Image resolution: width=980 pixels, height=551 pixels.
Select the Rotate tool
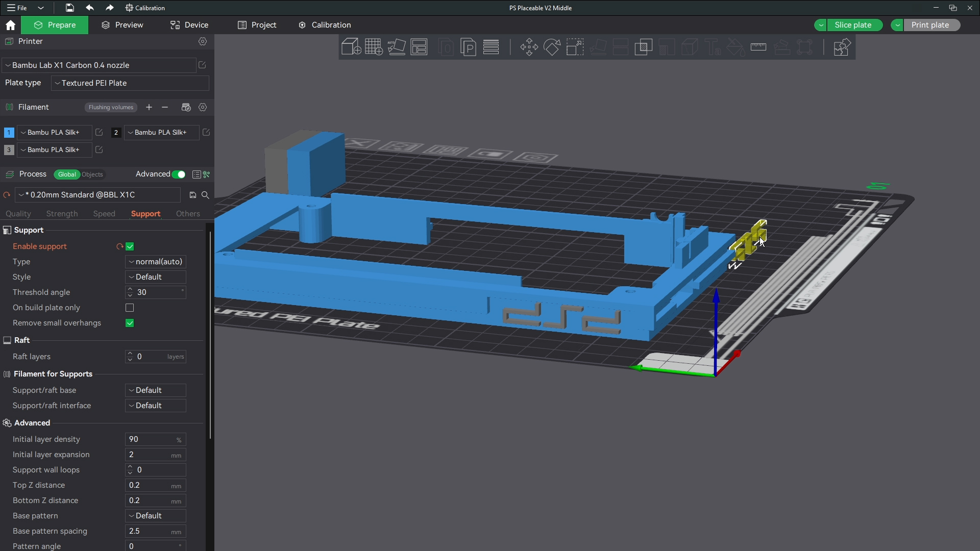point(552,47)
